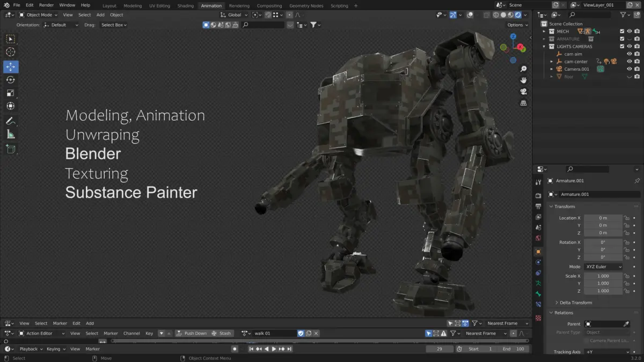Click the Scale X value field
The height and width of the screenshot is (362, 644).
click(603, 276)
